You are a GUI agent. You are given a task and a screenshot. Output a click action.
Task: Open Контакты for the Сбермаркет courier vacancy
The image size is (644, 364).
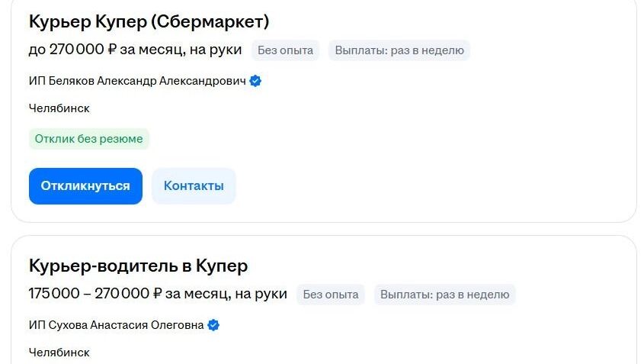tap(194, 186)
